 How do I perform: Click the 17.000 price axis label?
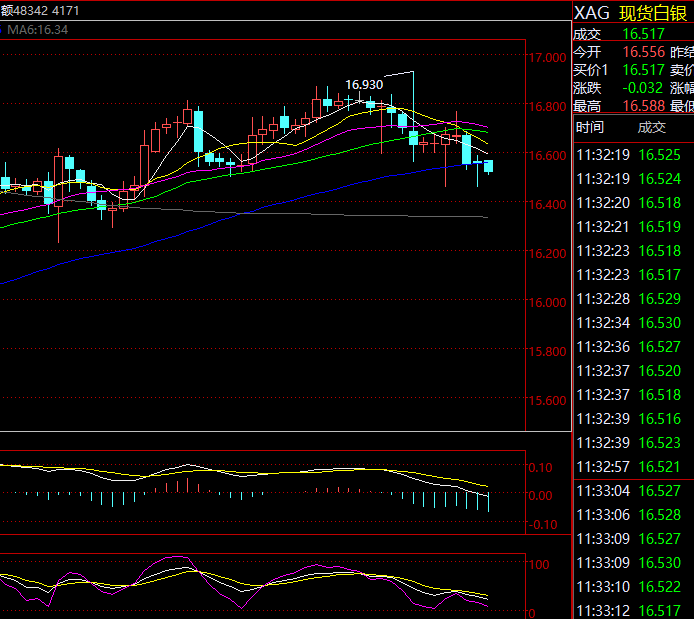(x=547, y=58)
